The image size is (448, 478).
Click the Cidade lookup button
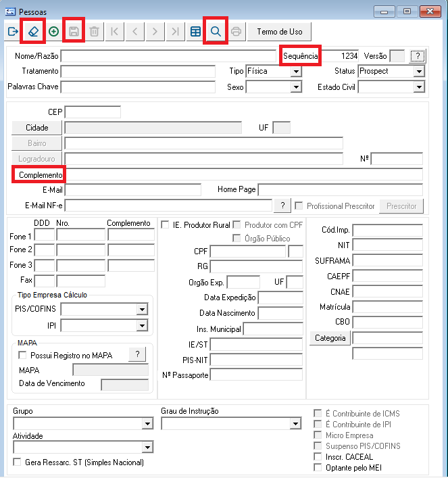(x=37, y=127)
